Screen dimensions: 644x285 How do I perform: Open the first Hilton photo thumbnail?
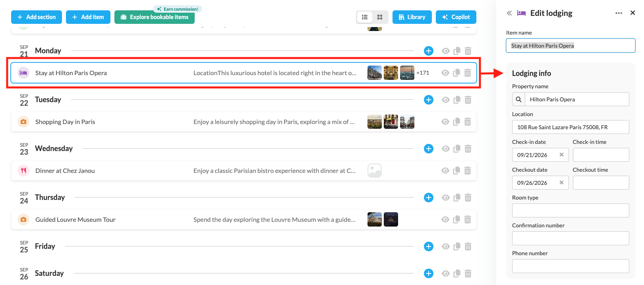coord(374,73)
